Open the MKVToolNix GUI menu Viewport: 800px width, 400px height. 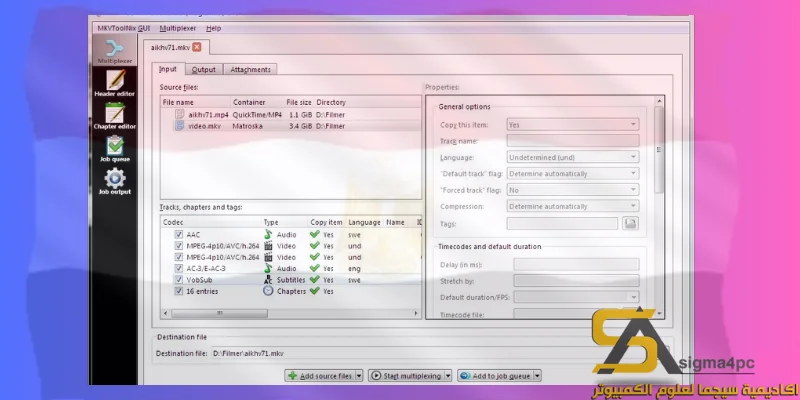pyautogui.click(x=123, y=29)
